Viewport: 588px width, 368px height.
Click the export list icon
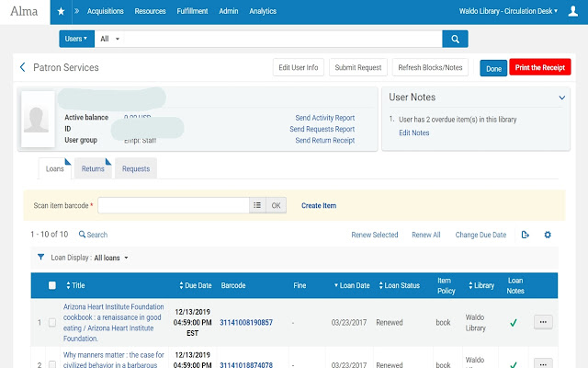(x=525, y=235)
